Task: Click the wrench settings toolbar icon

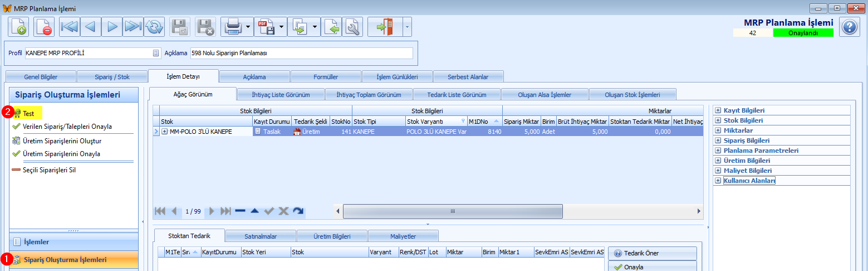Action: (352, 27)
